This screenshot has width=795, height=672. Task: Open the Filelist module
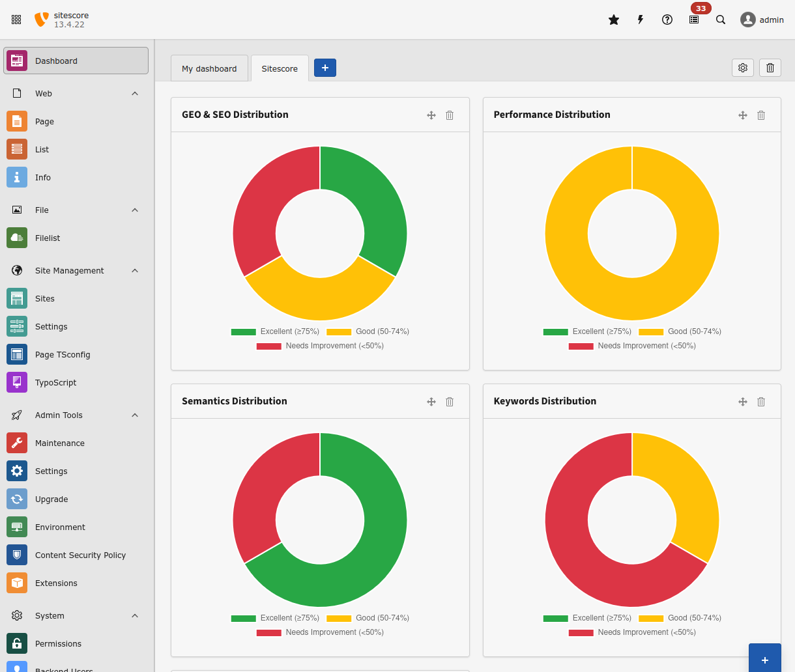[47, 238]
